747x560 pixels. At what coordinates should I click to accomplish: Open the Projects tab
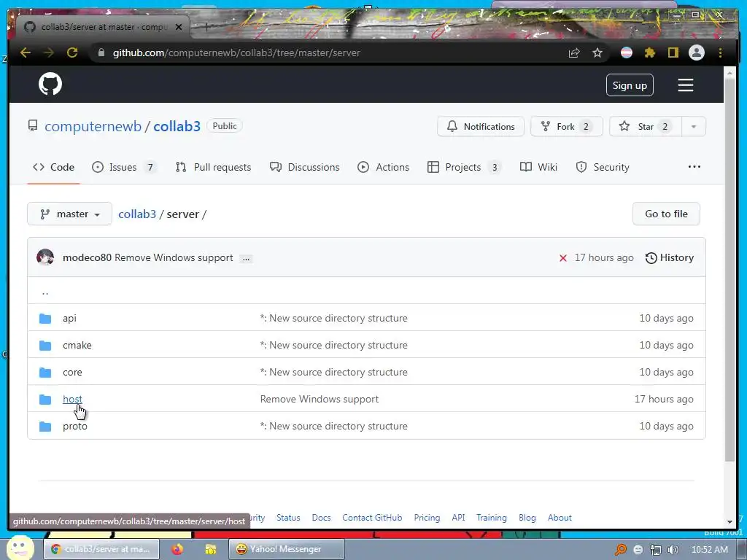tap(464, 167)
